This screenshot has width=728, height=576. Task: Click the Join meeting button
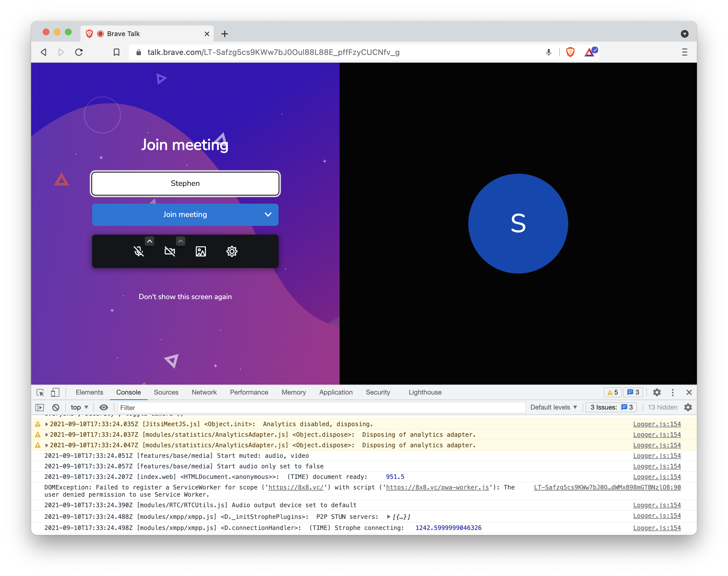[185, 214]
